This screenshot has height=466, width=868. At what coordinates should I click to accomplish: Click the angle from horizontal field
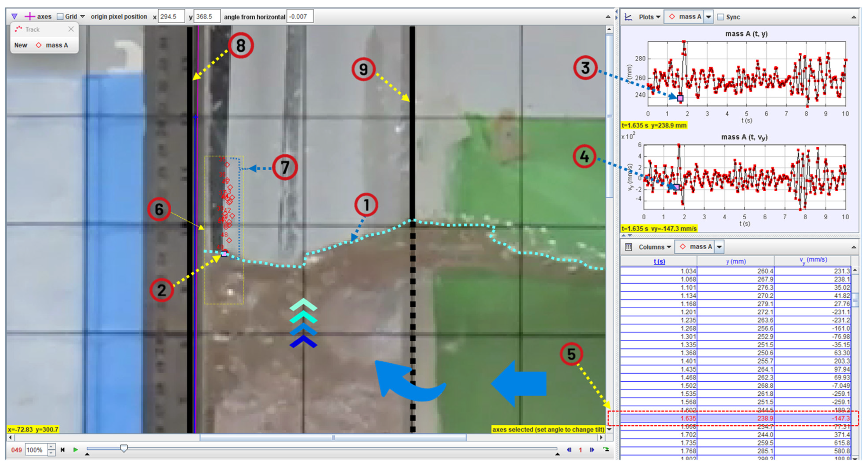pos(300,16)
